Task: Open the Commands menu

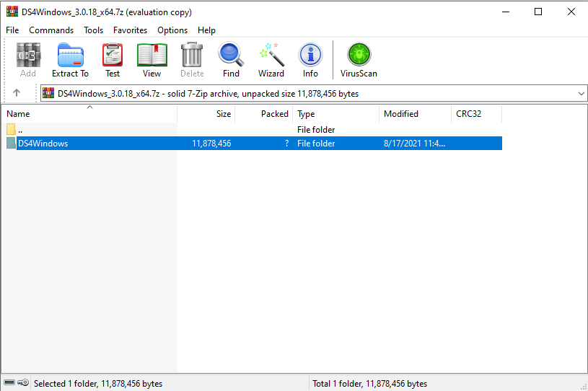Action: (x=51, y=30)
